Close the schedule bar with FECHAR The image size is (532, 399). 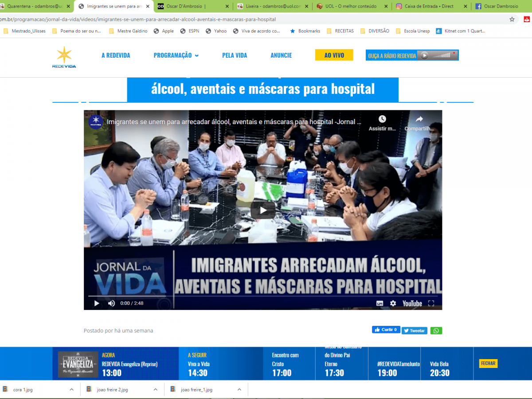point(488,364)
